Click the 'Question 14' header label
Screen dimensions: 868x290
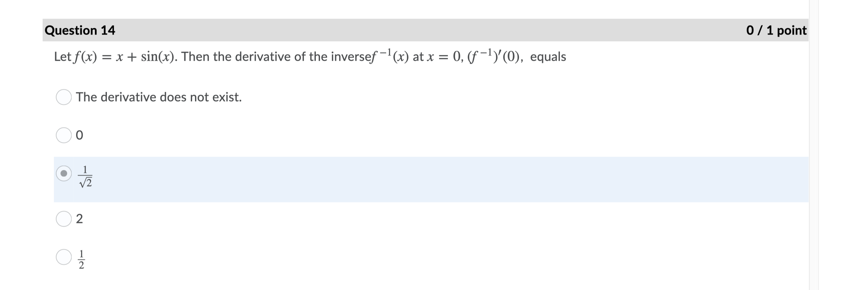tap(80, 31)
